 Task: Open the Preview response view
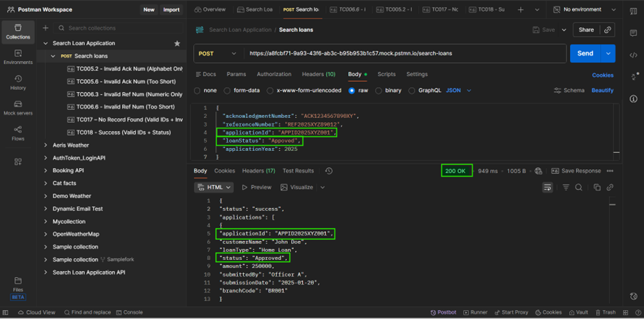[257, 187]
